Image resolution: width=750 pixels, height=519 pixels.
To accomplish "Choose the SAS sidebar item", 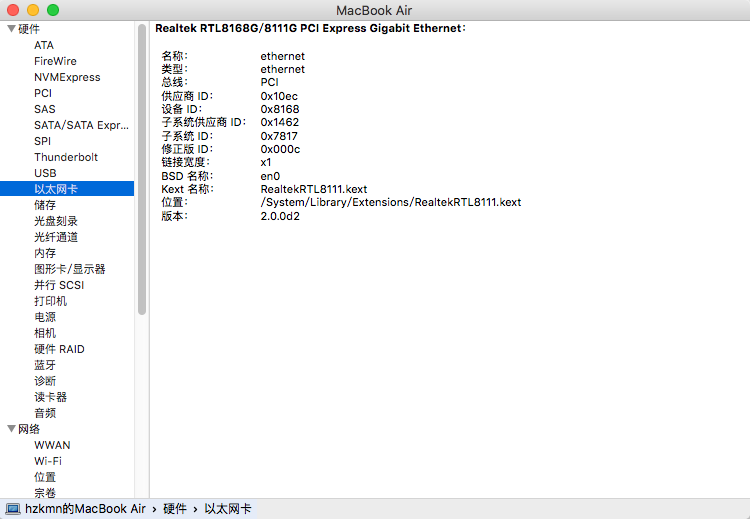I will [x=44, y=109].
